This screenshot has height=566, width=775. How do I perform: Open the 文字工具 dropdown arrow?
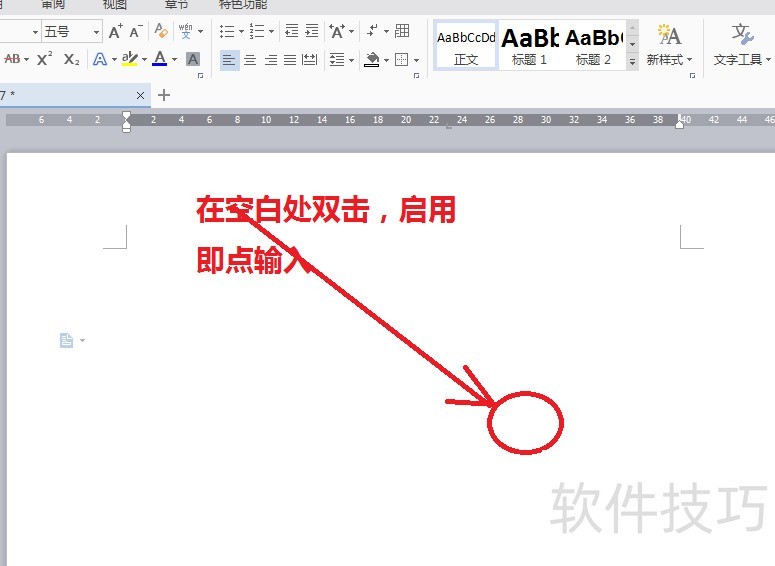click(768, 60)
